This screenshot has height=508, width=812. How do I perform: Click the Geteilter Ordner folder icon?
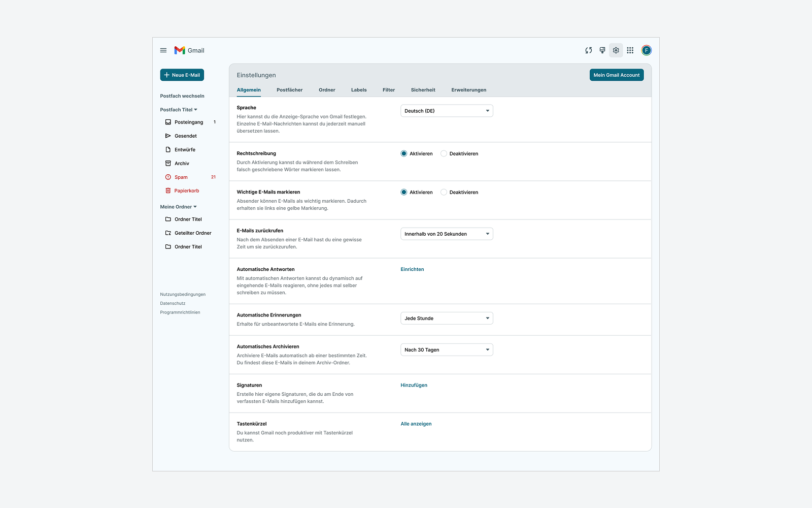point(168,233)
